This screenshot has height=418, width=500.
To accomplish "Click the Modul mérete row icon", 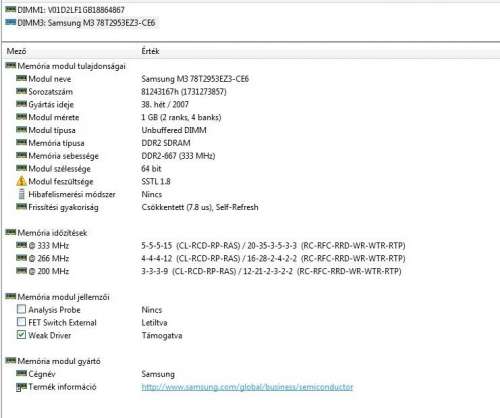I will [21, 117].
